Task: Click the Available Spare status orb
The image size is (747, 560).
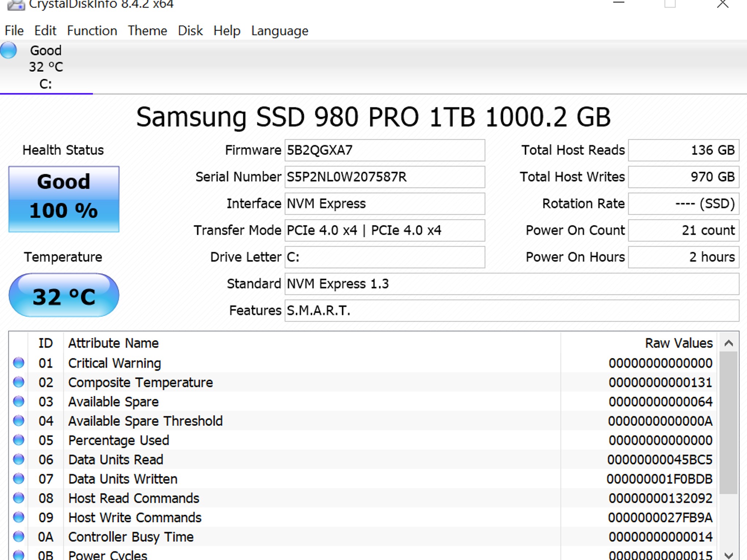Action: [19, 401]
